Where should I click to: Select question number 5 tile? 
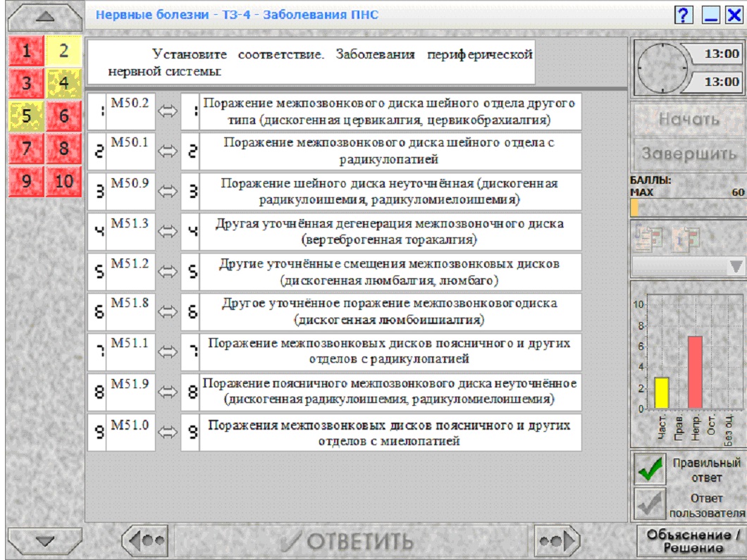tap(27, 116)
